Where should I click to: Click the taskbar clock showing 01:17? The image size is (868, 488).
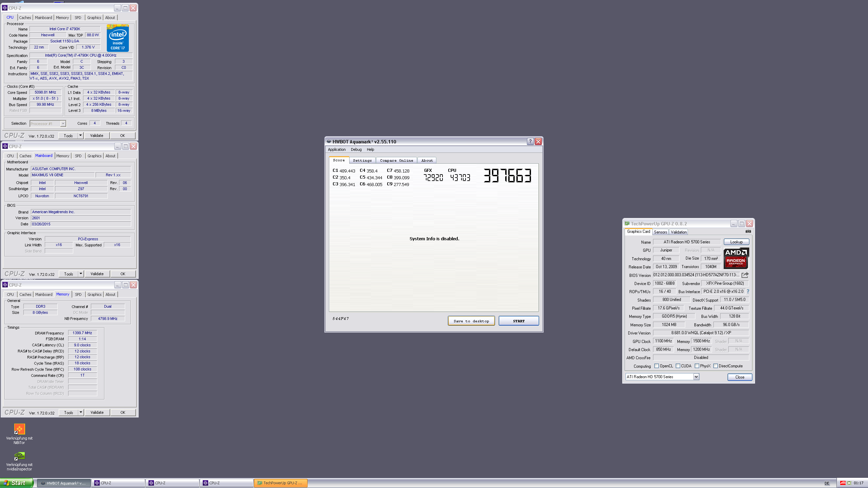[x=859, y=483]
